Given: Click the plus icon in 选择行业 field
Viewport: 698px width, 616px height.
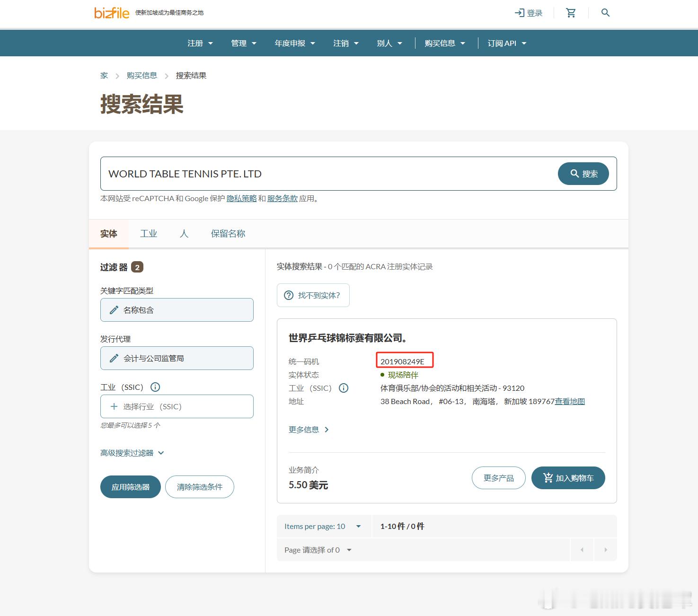Looking at the screenshot, I should (x=114, y=406).
